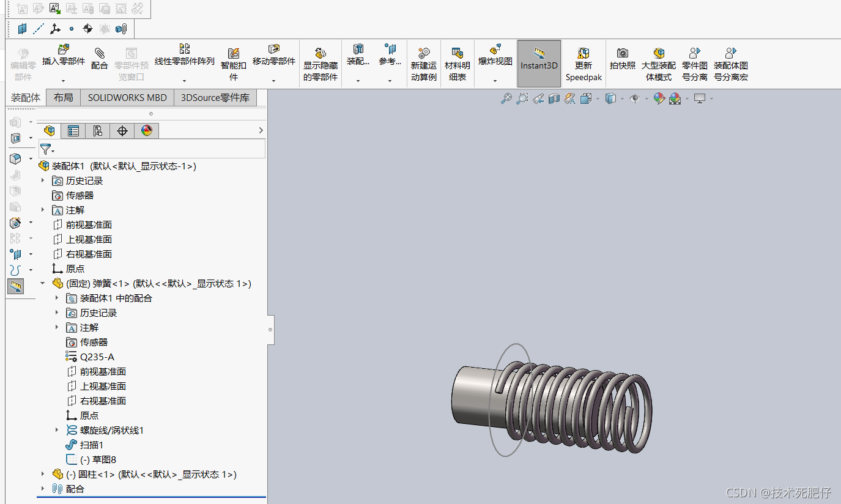This screenshot has height=504, width=841.
Task: Toggle Instant3D mode
Action: coord(539,64)
